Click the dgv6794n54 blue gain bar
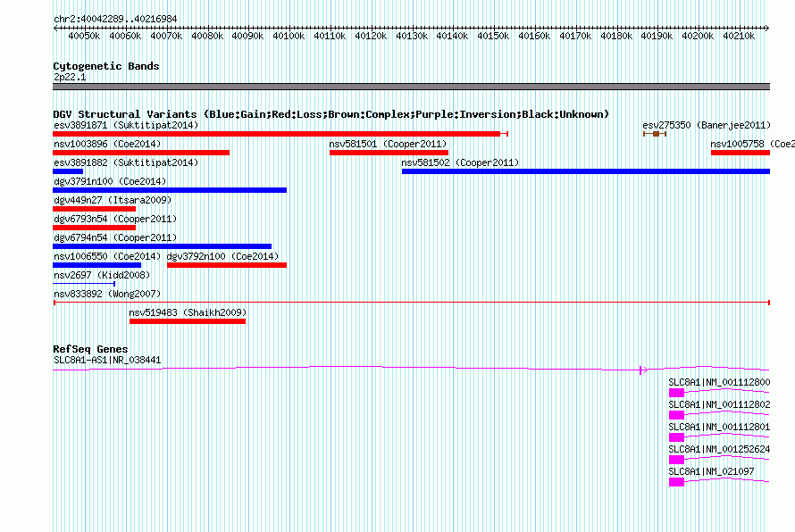The image size is (795, 532). [x=163, y=246]
